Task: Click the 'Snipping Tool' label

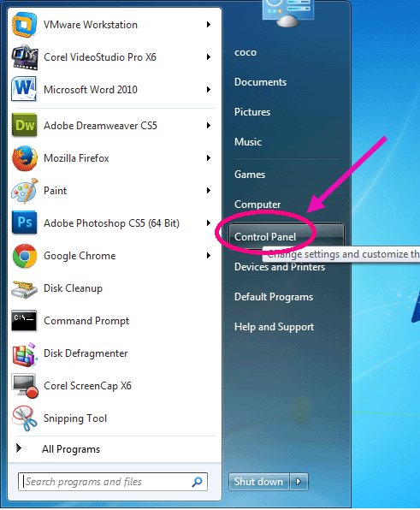Action: tap(75, 418)
